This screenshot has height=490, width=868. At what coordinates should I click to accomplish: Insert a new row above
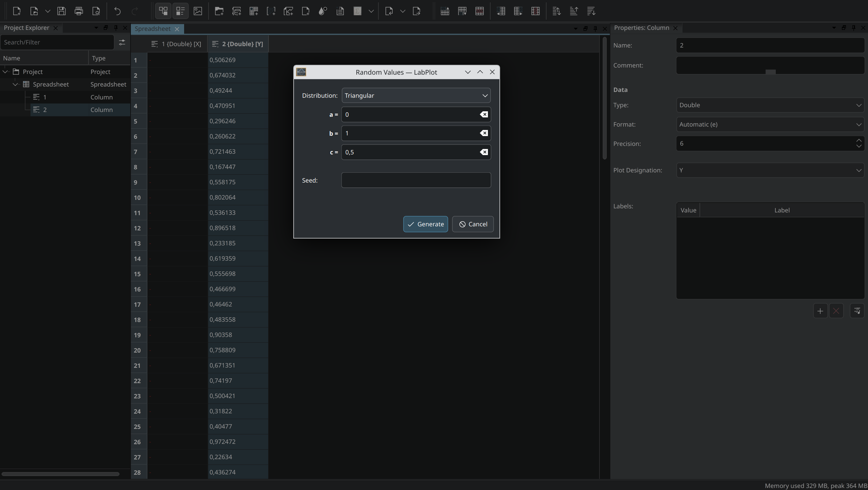pyautogui.click(x=444, y=11)
